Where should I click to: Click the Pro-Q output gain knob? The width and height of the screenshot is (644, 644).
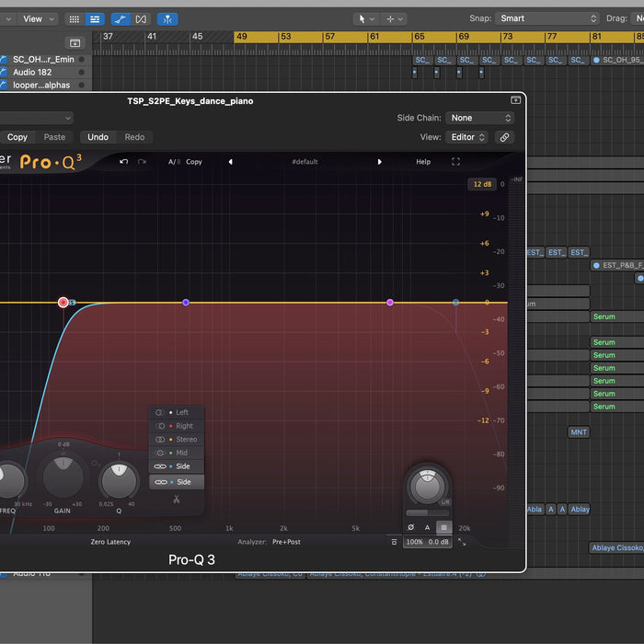click(x=428, y=486)
